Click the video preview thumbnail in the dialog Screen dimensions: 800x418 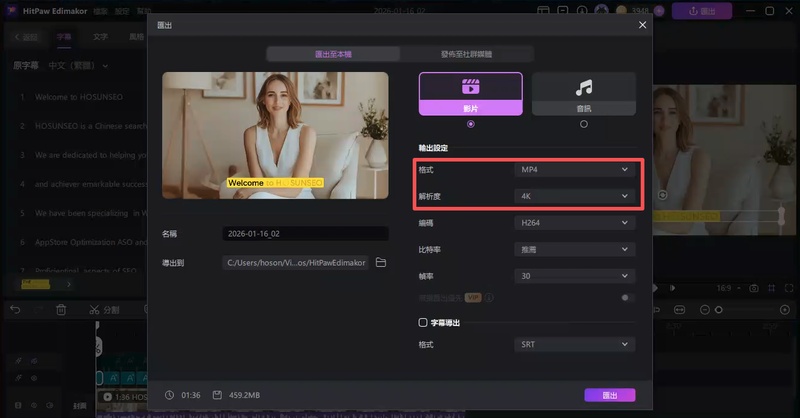click(275, 135)
